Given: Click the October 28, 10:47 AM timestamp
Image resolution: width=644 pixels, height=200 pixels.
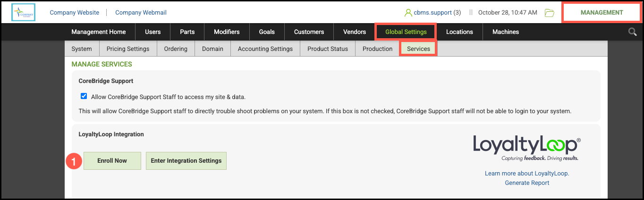Looking at the screenshot, I should pos(508,13).
